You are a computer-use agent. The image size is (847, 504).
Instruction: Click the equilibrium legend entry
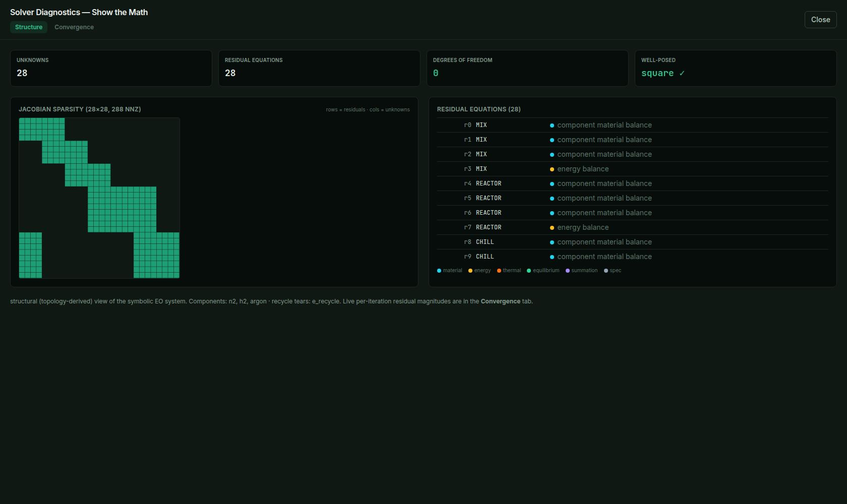(x=543, y=271)
